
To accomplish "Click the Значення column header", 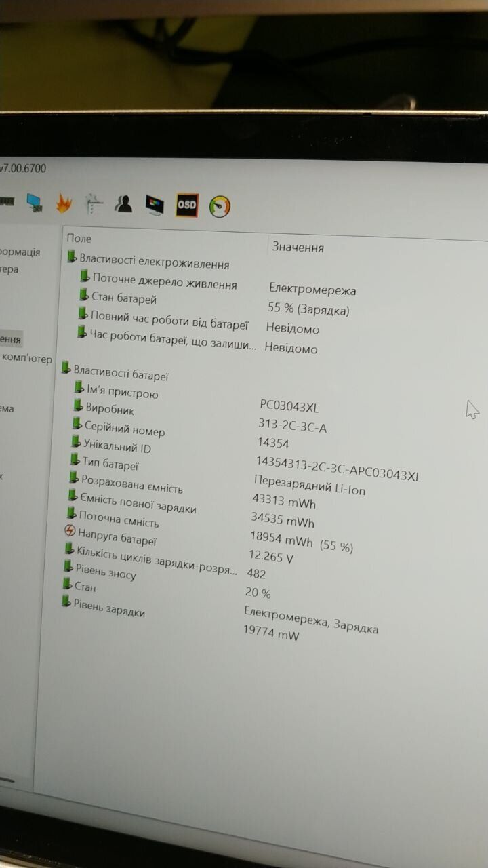I will [298, 248].
